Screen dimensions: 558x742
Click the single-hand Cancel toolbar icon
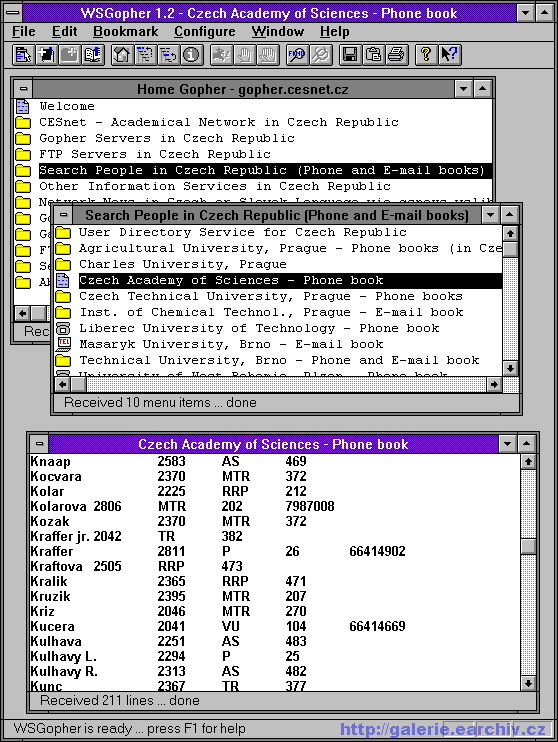[245, 54]
